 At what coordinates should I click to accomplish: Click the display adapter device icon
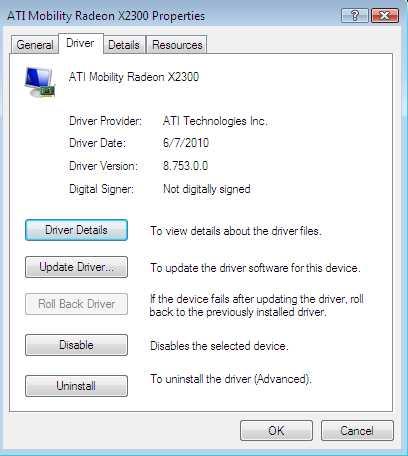click(40, 82)
